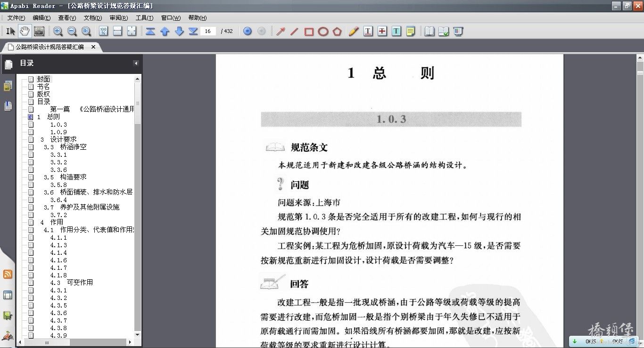Open the 工具(T) menu
644x348 pixels.
tap(144, 18)
